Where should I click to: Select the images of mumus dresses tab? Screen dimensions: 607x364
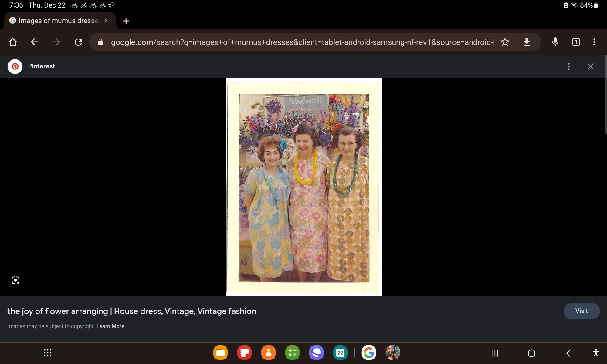coord(58,21)
